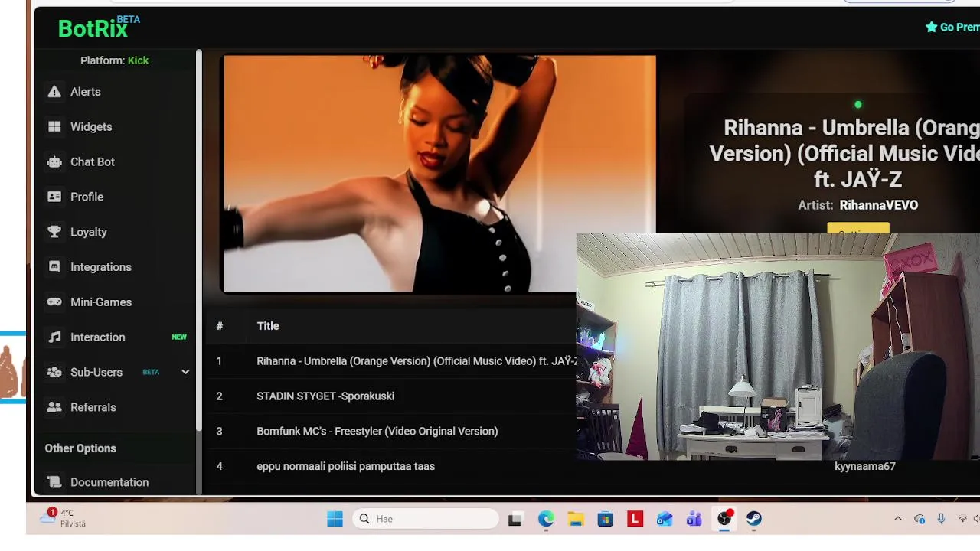Click the Interaction music note icon
The image size is (980, 551).
click(54, 337)
